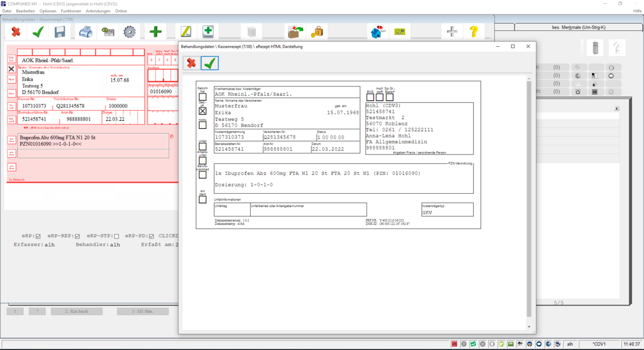Open the Funktionen menu
This screenshot has height=350, width=644.
click(x=71, y=11)
